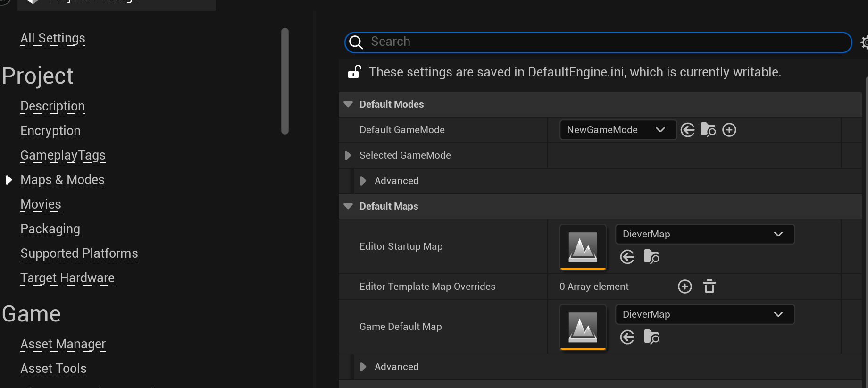Screen dimensions: 868x388
Task: Click the Editor Startup Map thumbnail
Action: 583,247
